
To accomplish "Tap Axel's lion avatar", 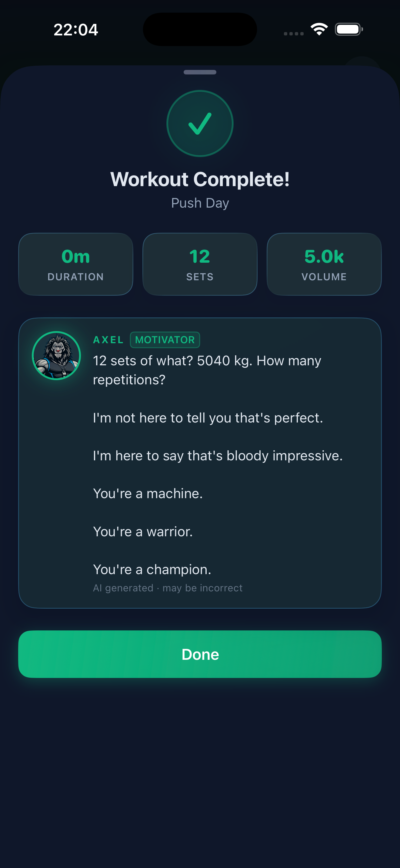I will click(56, 356).
